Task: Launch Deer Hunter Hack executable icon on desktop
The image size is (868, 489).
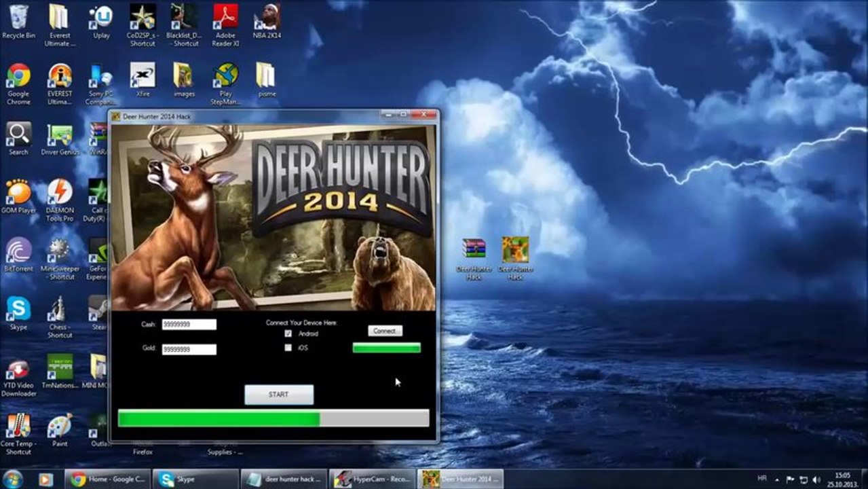Action: pos(515,259)
